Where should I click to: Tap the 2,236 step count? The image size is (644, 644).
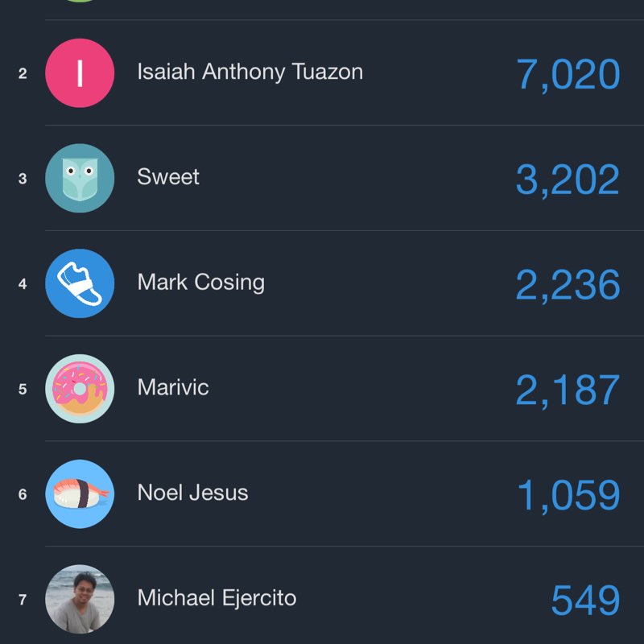568,285
